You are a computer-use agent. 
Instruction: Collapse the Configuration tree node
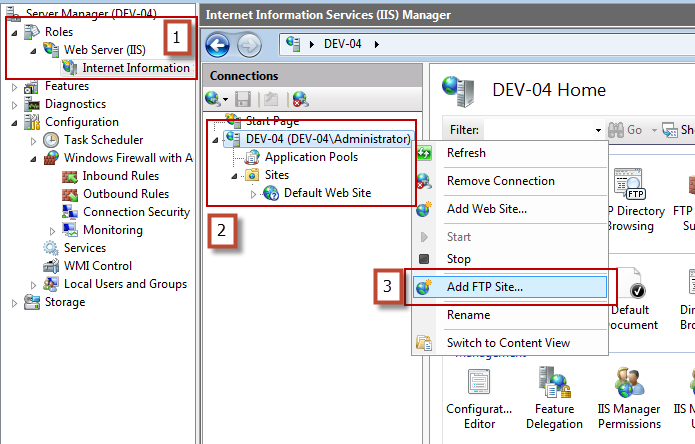click(14, 123)
